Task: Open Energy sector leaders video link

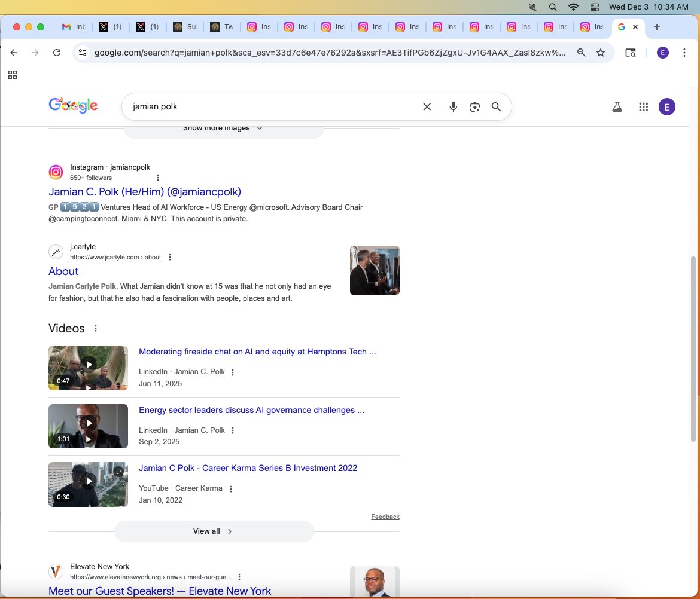Action: point(251,410)
